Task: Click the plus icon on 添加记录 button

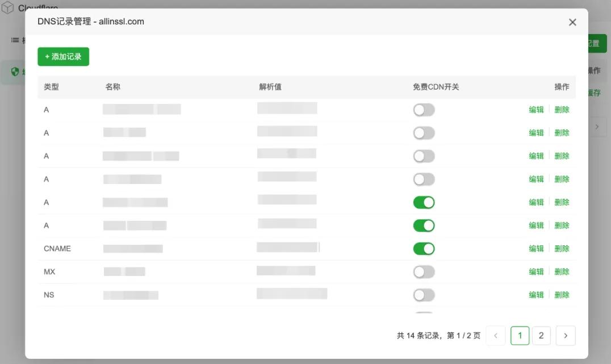Action: pyautogui.click(x=47, y=56)
